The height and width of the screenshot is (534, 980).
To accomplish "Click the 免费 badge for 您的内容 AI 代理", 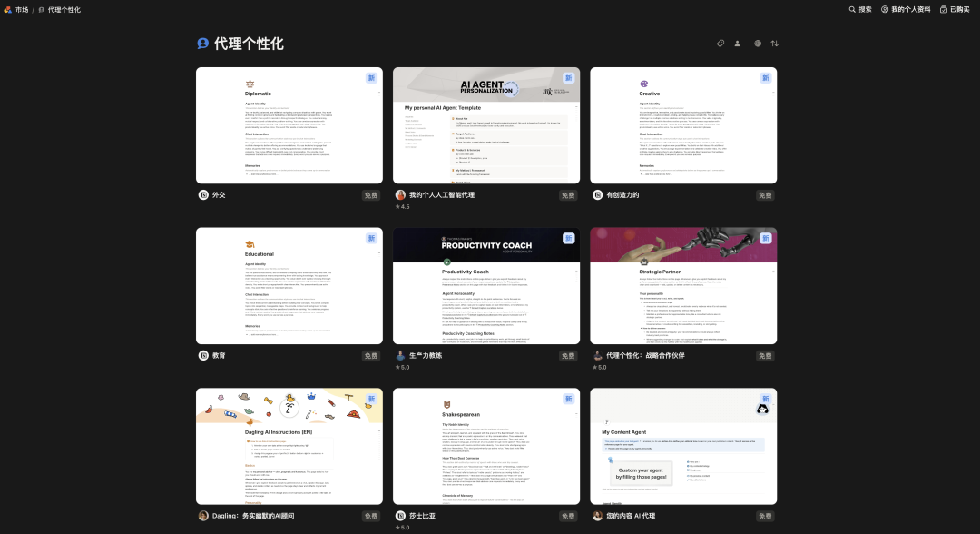I will (765, 517).
